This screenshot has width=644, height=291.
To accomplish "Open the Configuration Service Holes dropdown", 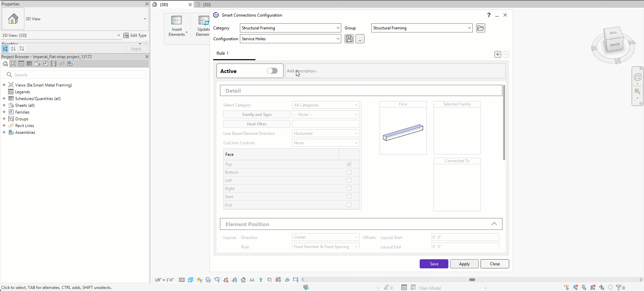I will [290, 39].
